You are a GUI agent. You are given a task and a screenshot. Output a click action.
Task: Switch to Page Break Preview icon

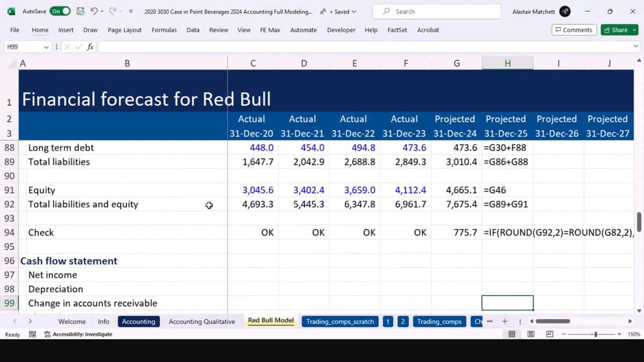click(550, 334)
